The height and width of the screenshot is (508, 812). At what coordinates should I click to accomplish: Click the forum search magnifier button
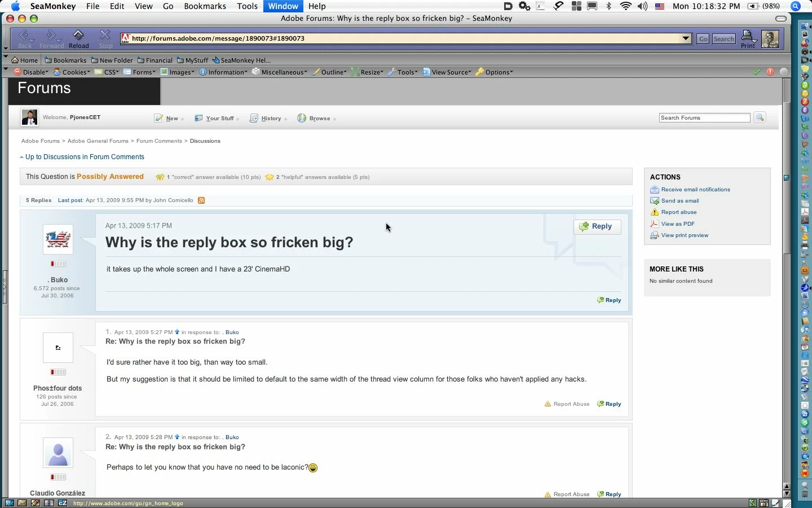(x=760, y=117)
